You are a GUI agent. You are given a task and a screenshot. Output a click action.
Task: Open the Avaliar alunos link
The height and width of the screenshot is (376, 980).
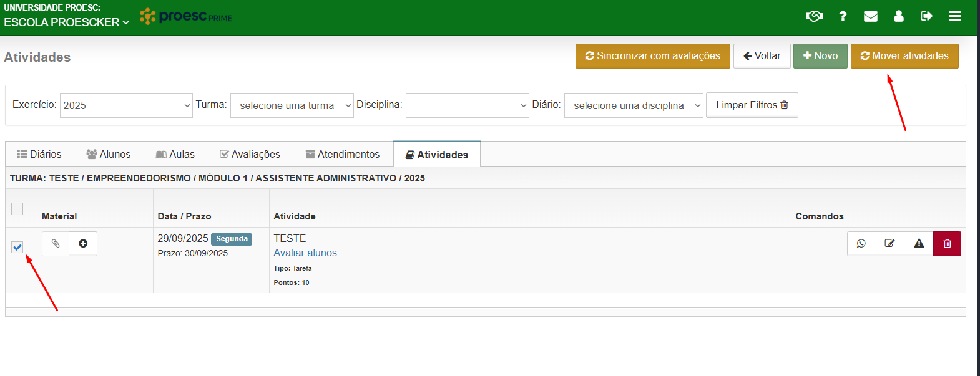pyautogui.click(x=305, y=253)
